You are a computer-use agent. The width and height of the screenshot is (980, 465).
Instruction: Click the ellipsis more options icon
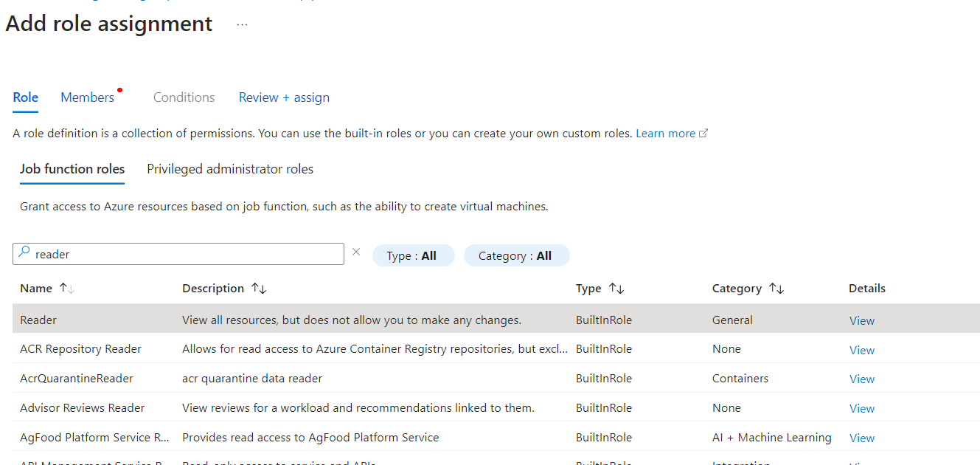(242, 24)
